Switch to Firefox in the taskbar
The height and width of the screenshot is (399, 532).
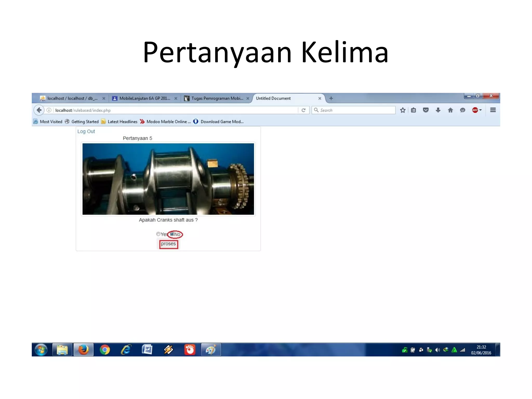[83, 350]
